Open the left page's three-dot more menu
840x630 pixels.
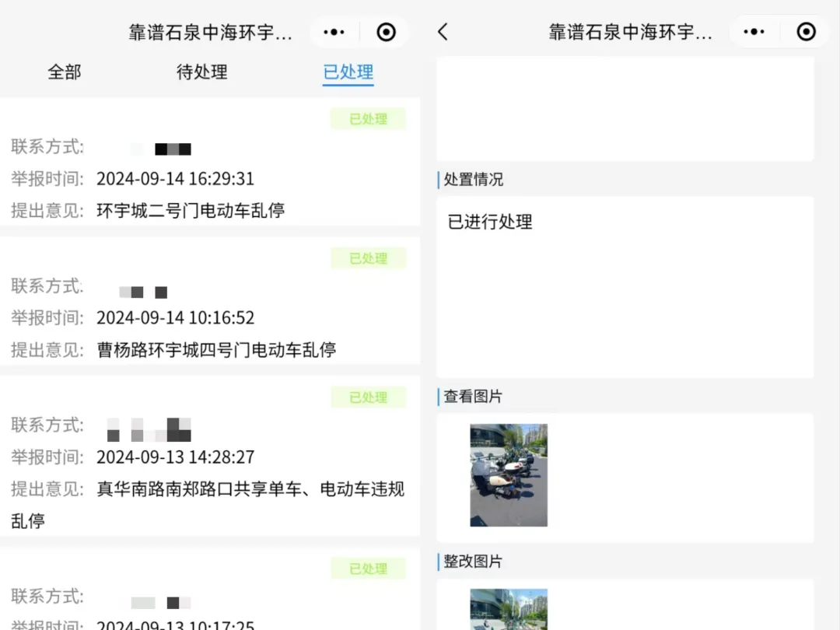334,32
